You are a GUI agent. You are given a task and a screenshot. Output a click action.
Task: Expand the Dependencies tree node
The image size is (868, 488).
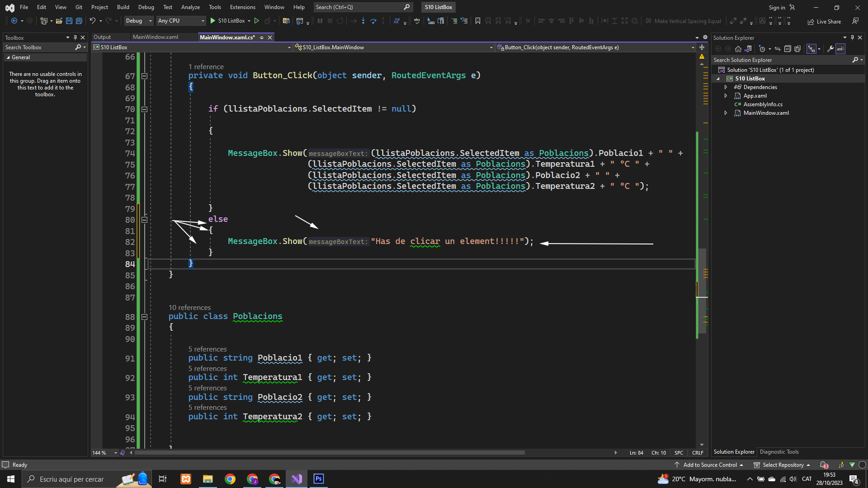(x=726, y=87)
